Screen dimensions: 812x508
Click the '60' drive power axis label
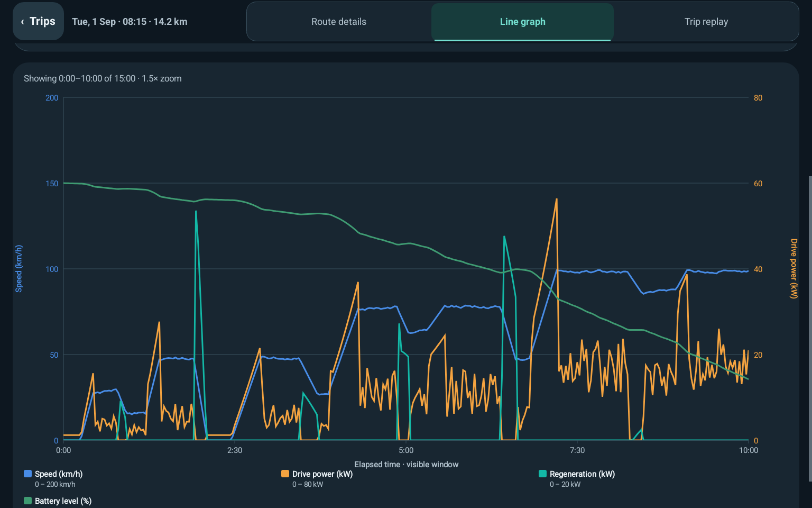(x=758, y=184)
